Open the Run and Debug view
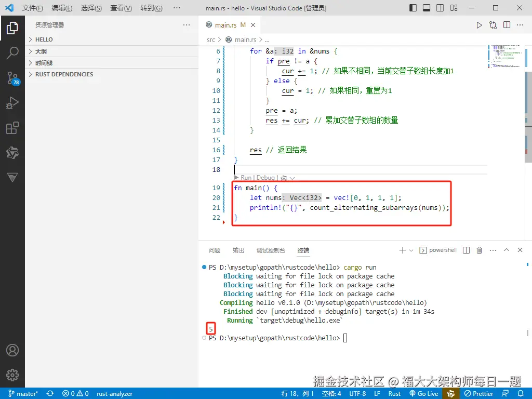532x399 pixels. [12, 103]
